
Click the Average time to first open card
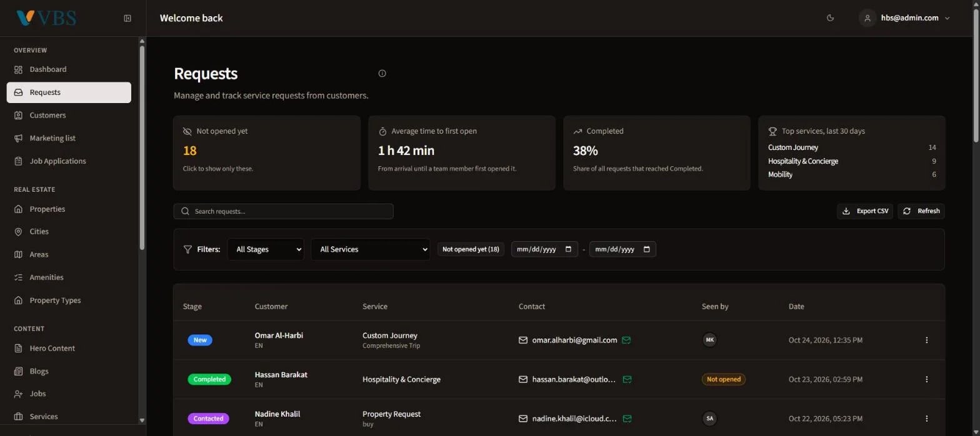point(462,152)
